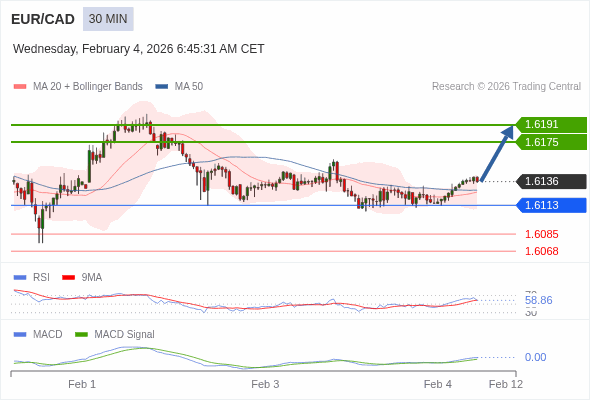Click the 30 MIN timeframe badge
Screen dimensions: 590x400
(x=108, y=19)
